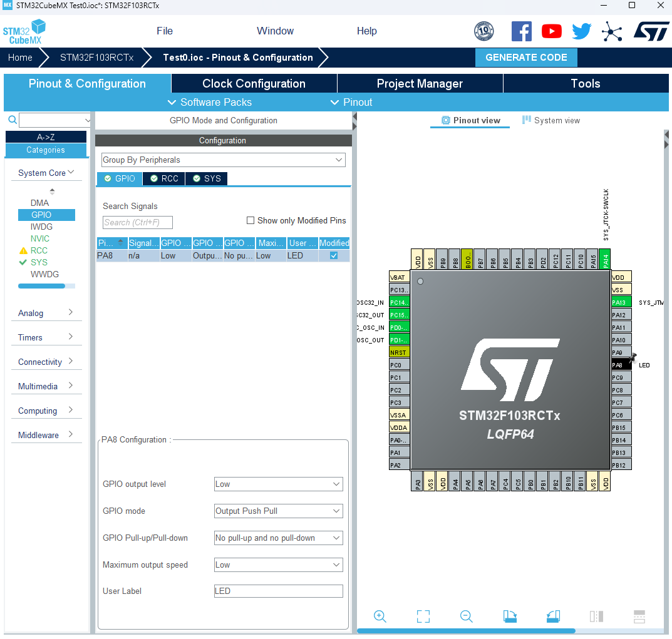Open the File menu
Screen dimensions: 672x639
click(x=165, y=31)
